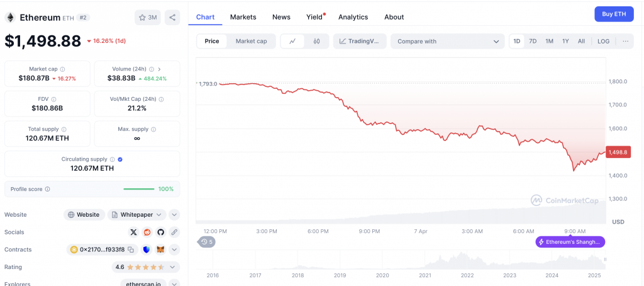
Task: Open the FDV info icon
Action: (54, 99)
